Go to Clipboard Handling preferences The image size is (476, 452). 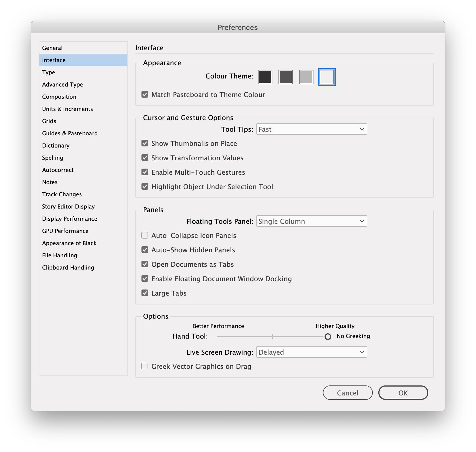[68, 267]
